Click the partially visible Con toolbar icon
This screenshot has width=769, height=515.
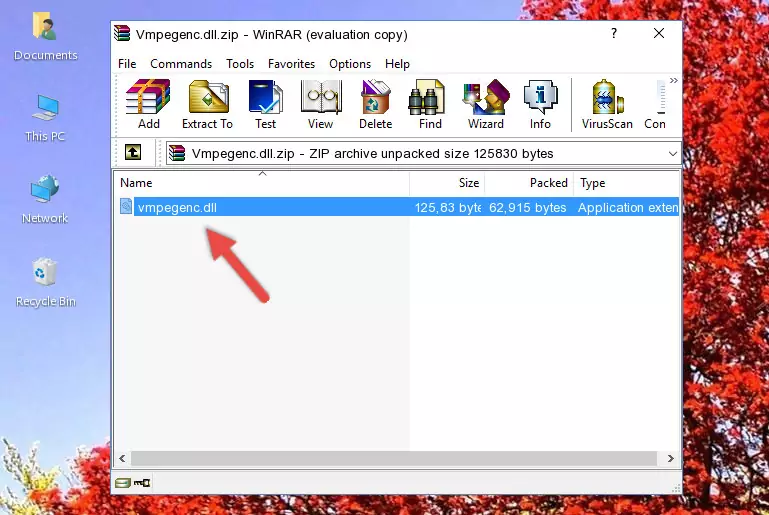pyautogui.click(x=656, y=104)
